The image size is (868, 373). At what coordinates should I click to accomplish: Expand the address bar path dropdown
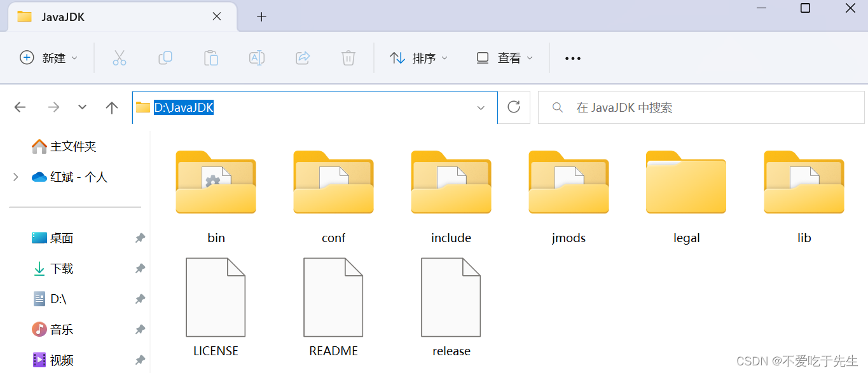point(481,107)
